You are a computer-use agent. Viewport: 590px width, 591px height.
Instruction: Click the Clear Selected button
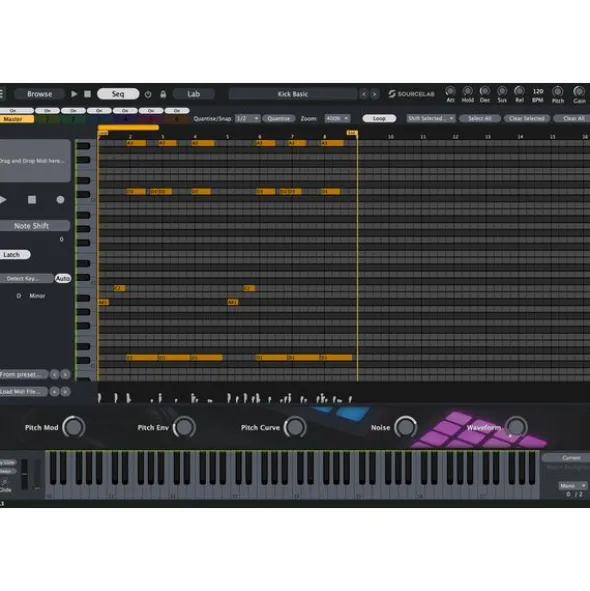(527, 118)
